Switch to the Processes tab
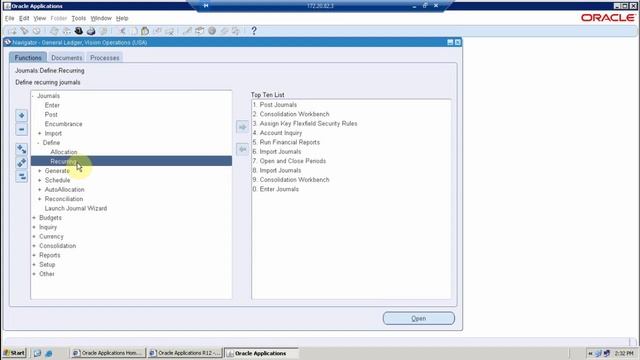 coord(104,58)
